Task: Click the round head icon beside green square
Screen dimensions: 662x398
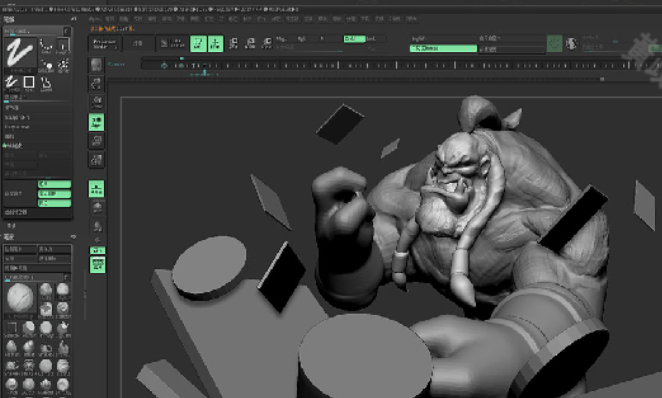Action: click(571, 44)
